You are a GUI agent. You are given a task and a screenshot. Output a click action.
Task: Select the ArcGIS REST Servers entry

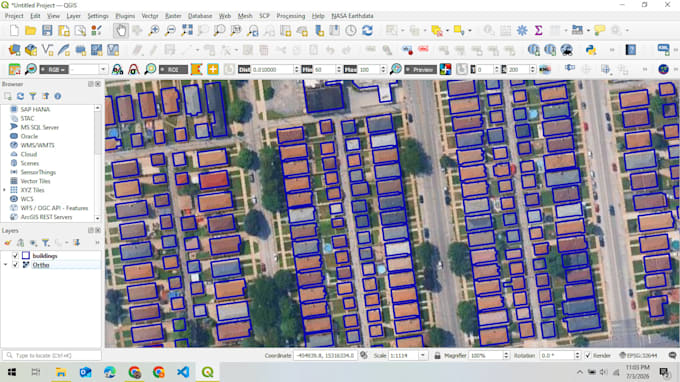(46, 217)
